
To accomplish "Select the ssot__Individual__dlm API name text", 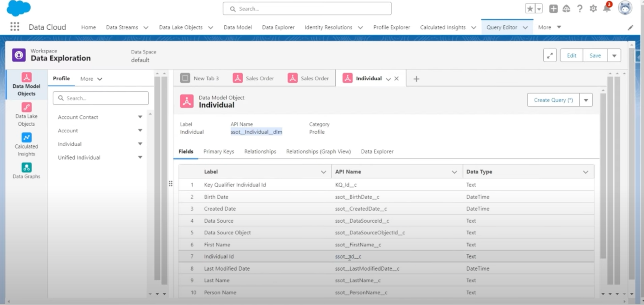I will [x=256, y=132].
